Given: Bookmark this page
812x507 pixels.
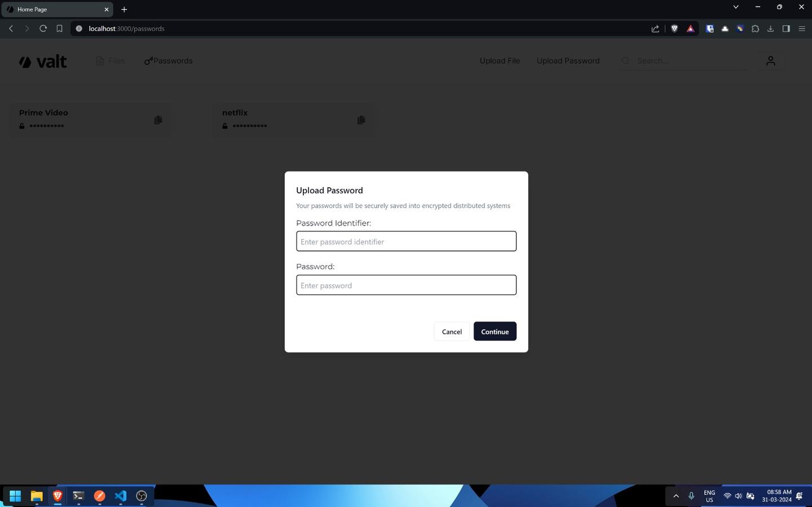Looking at the screenshot, I should [59, 29].
